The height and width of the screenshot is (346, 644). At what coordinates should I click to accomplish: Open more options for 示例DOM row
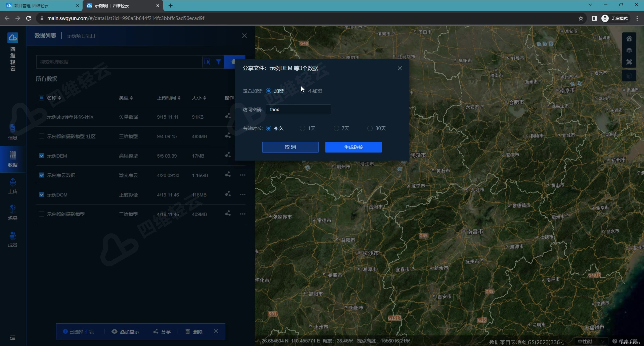[x=243, y=194]
